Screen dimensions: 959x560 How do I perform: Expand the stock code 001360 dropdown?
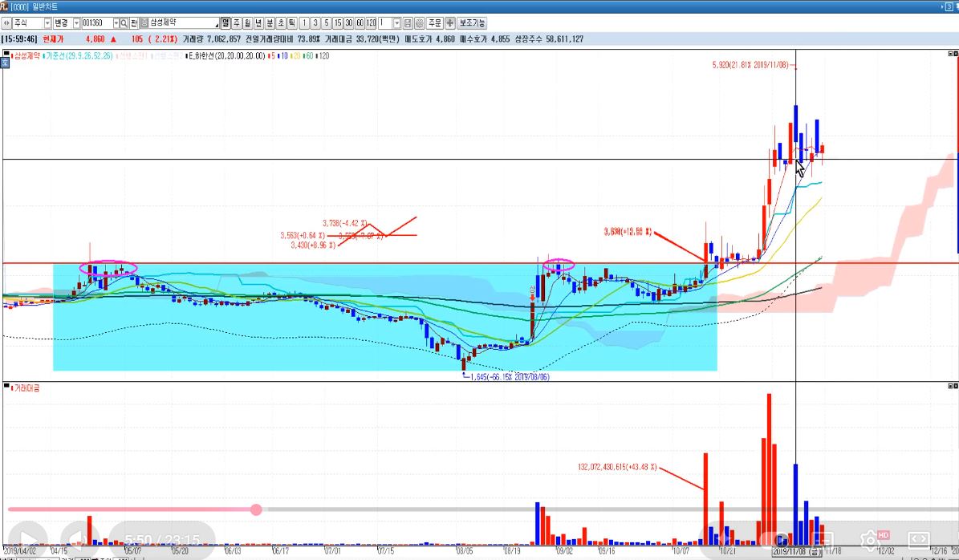point(116,23)
